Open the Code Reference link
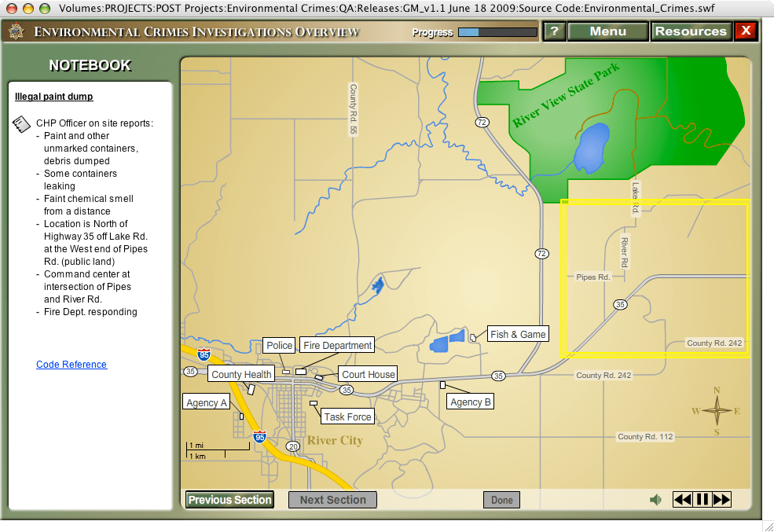Screen dimensions: 774x532 [x=72, y=365]
